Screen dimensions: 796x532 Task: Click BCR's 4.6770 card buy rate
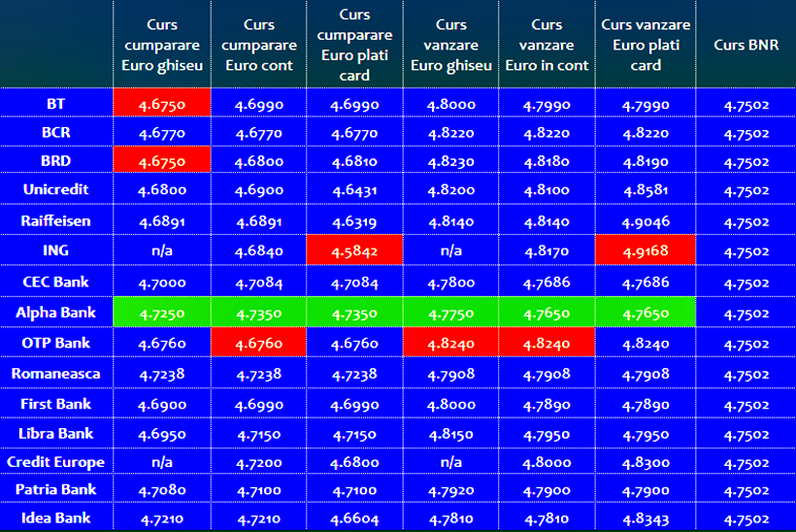coord(354,134)
